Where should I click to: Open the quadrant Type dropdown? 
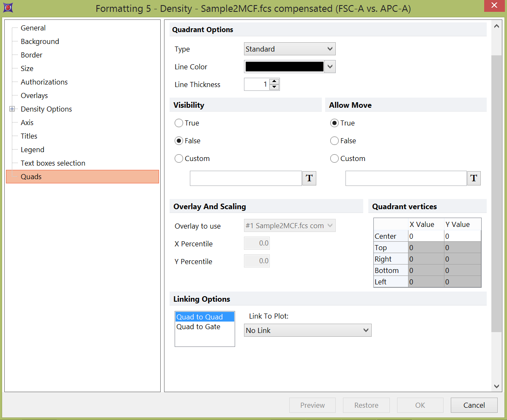(x=290, y=49)
